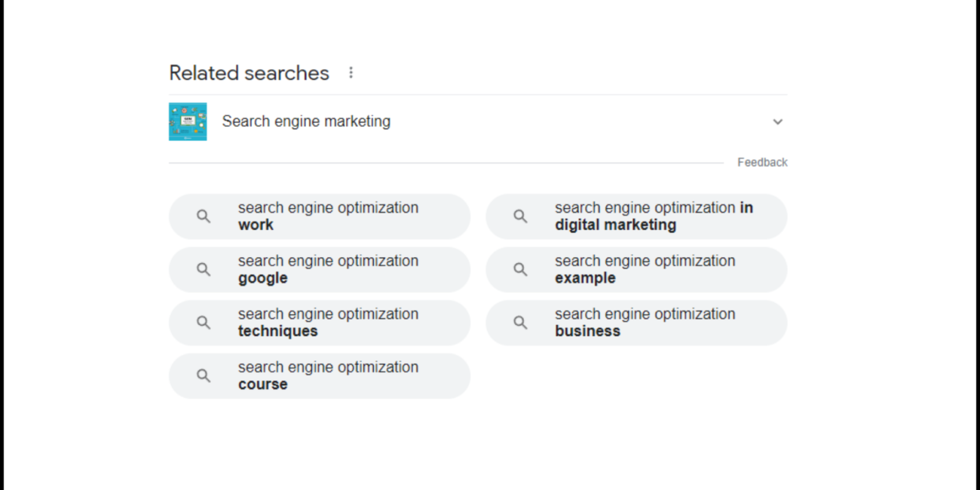The image size is (980, 490).
Task: Select 'search engine optimization work' suggestion text
Action: click(x=328, y=216)
